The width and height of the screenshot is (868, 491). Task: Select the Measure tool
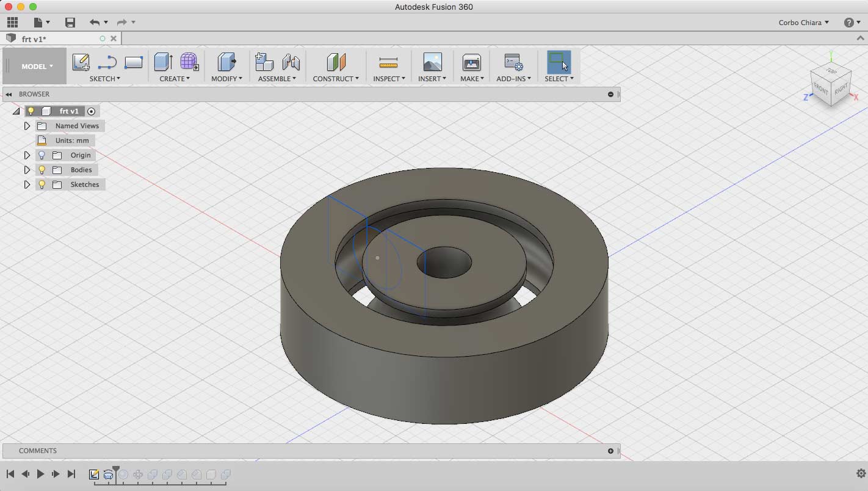pos(388,62)
